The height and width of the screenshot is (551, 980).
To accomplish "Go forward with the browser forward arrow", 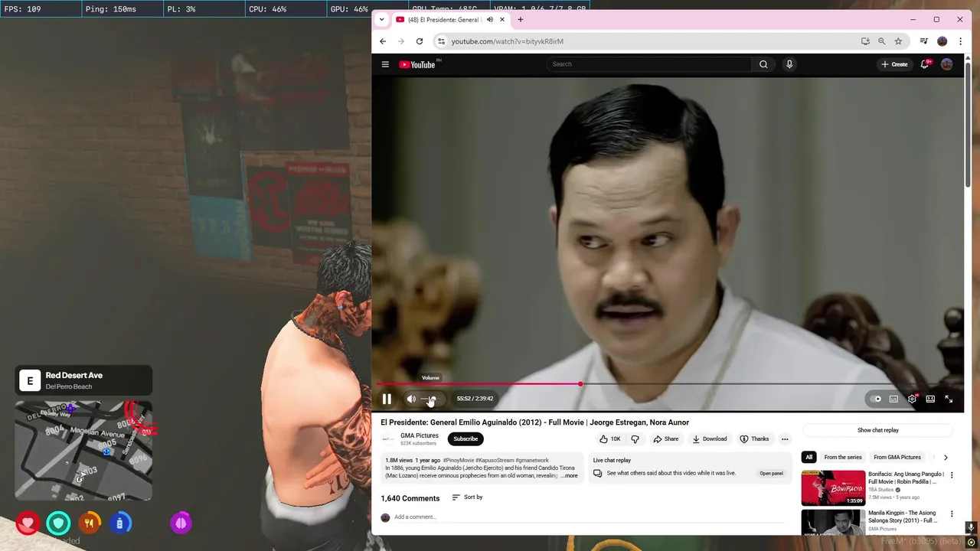I will (401, 41).
